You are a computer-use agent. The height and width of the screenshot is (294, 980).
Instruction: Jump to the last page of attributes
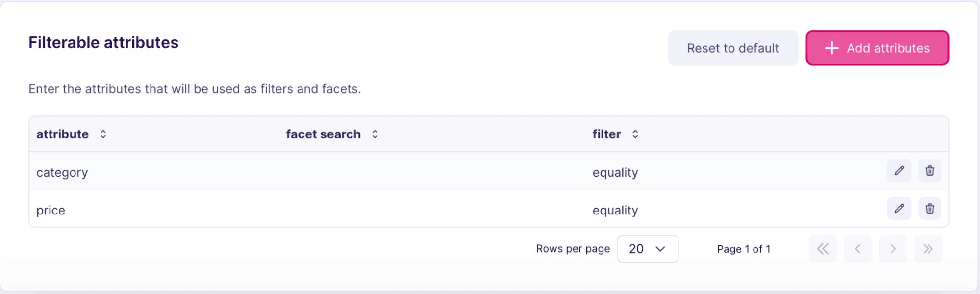[x=928, y=249]
